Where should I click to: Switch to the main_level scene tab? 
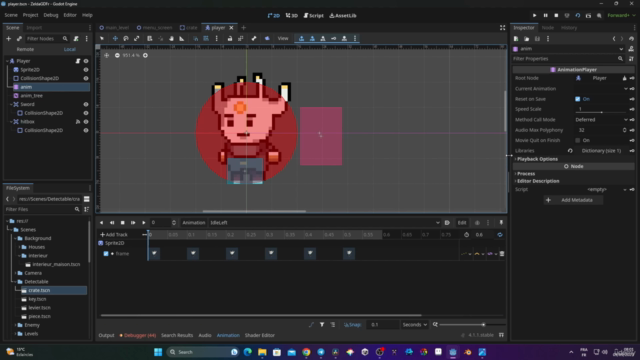115,28
